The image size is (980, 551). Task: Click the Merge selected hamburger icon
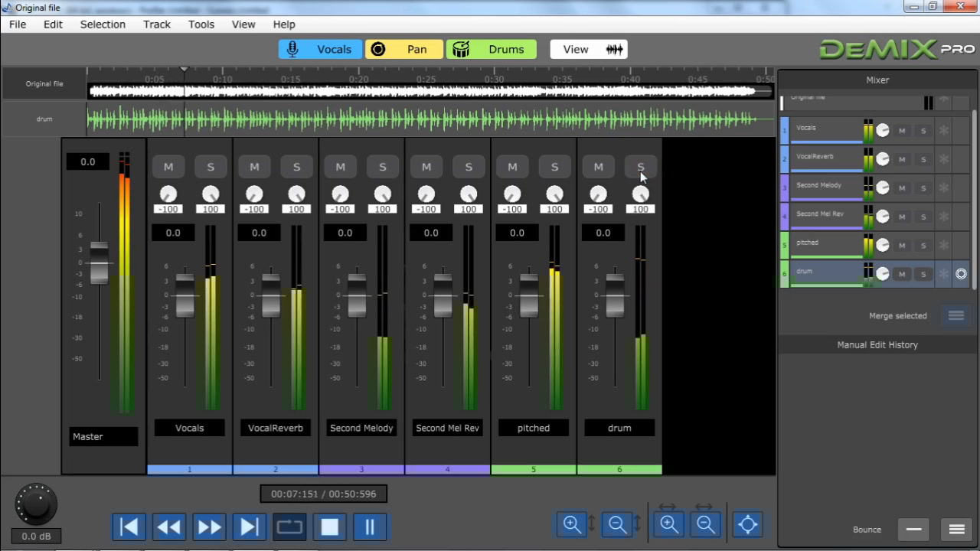click(x=955, y=315)
